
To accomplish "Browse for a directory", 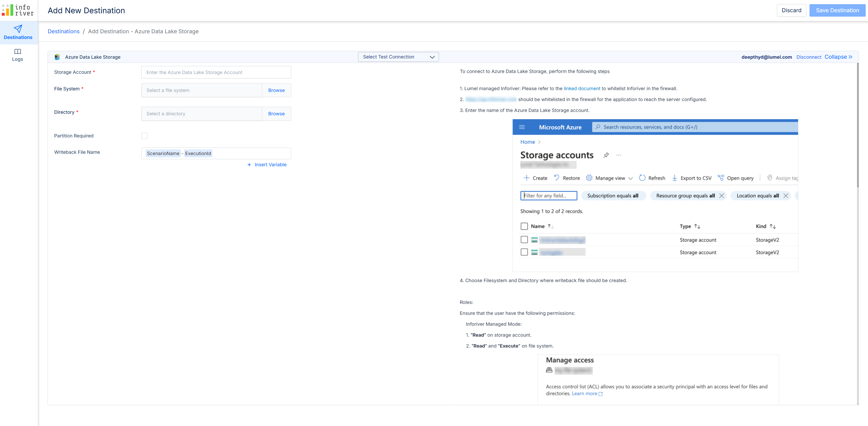I will (276, 114).
